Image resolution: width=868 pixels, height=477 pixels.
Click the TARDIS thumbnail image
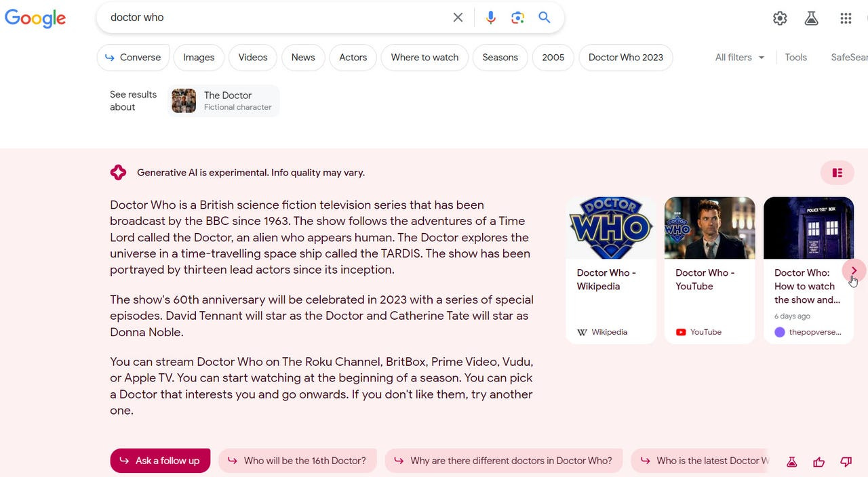pyautogui.click(x=808, y=228)
